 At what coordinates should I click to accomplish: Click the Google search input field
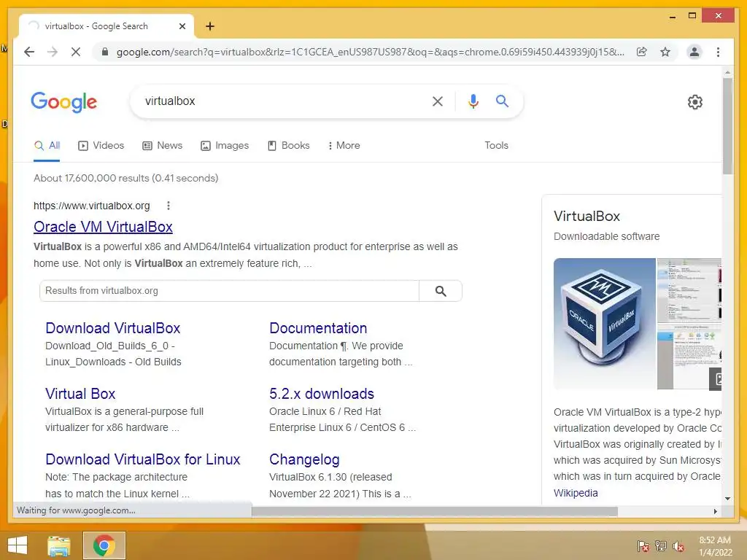click(281, 101)
